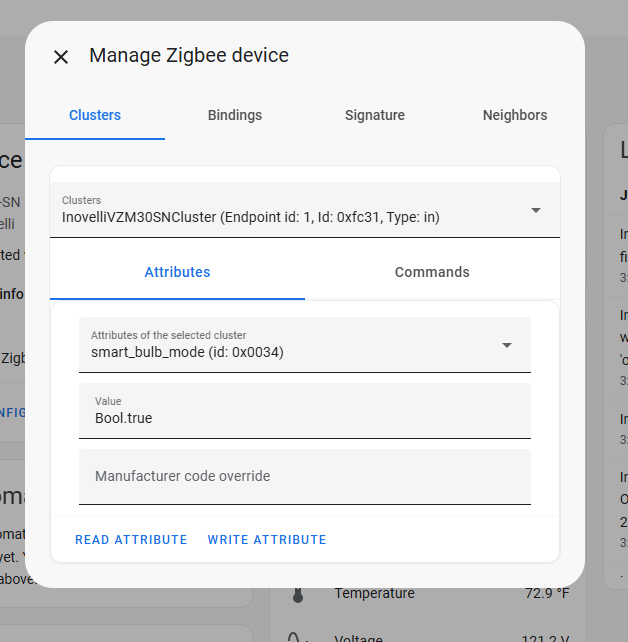Open the Clusters dropdown
This screenshot has width=628, height=642.
[305, 210]
